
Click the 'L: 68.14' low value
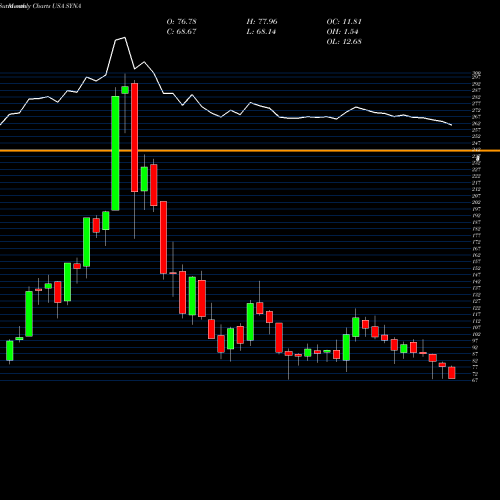pos(262,32)
